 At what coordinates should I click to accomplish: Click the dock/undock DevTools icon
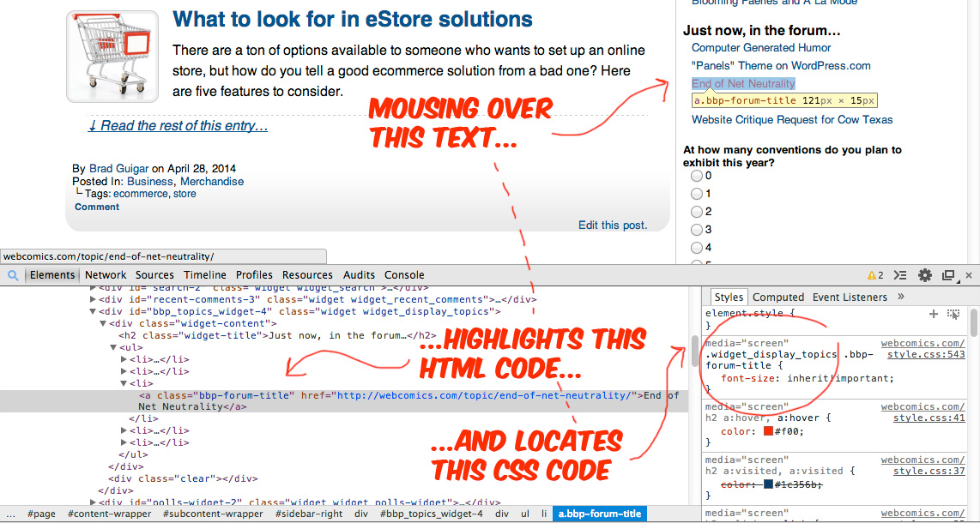click(948, 275)
